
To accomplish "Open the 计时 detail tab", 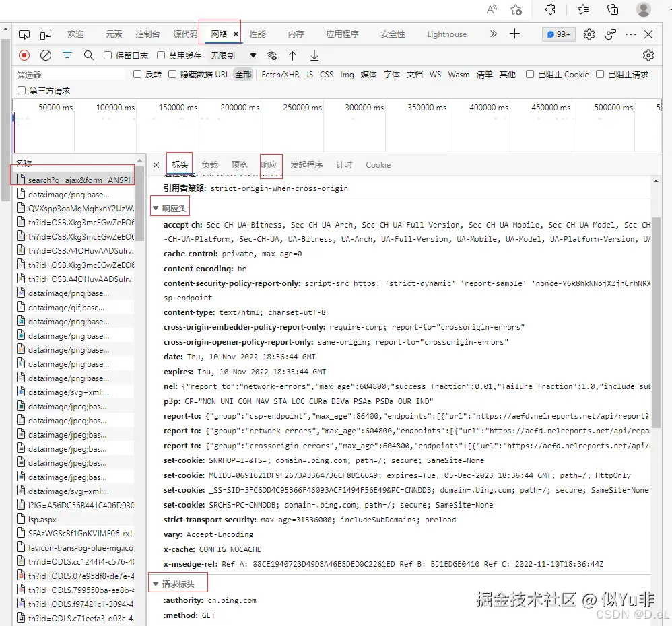I will coord(344,165).
